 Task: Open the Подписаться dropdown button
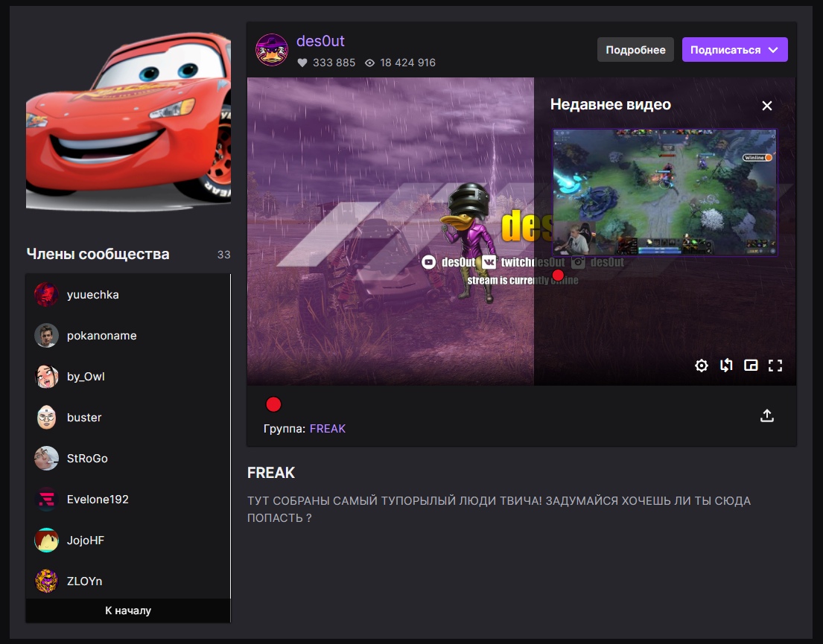(x=735, y=50)
